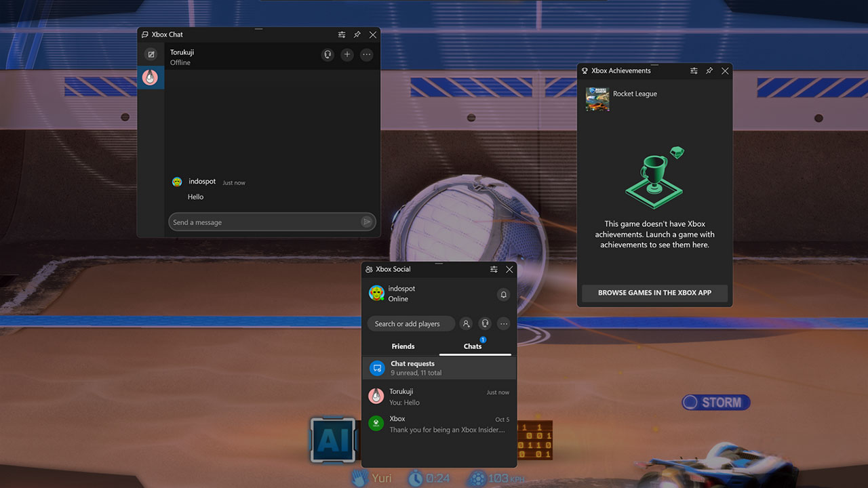Click the Xbox Chat title bar icon

144,35
